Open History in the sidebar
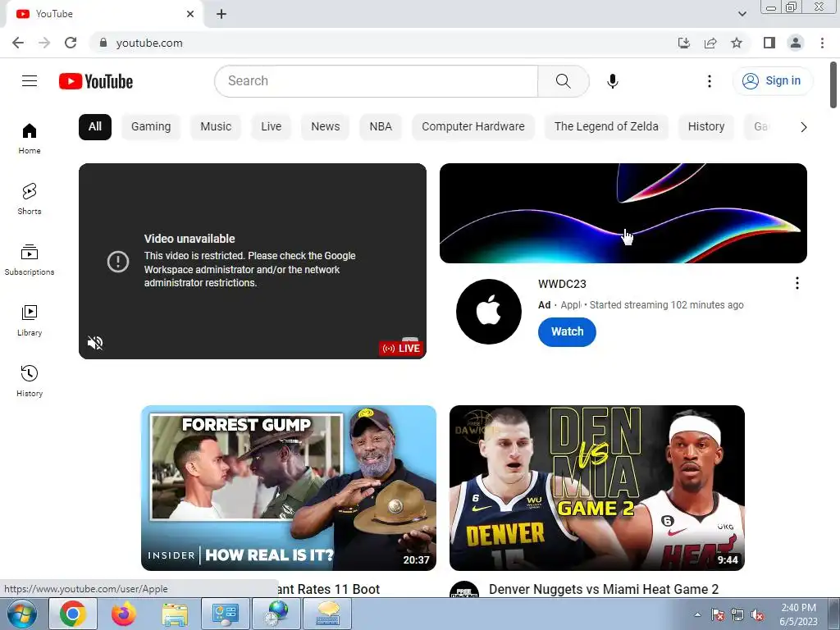This screenshot has height=630, width=840. pyautogui.click(x=30, y=381)
